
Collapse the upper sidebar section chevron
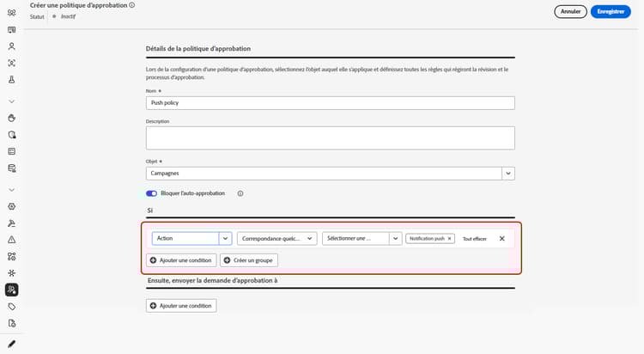point(11,101)
